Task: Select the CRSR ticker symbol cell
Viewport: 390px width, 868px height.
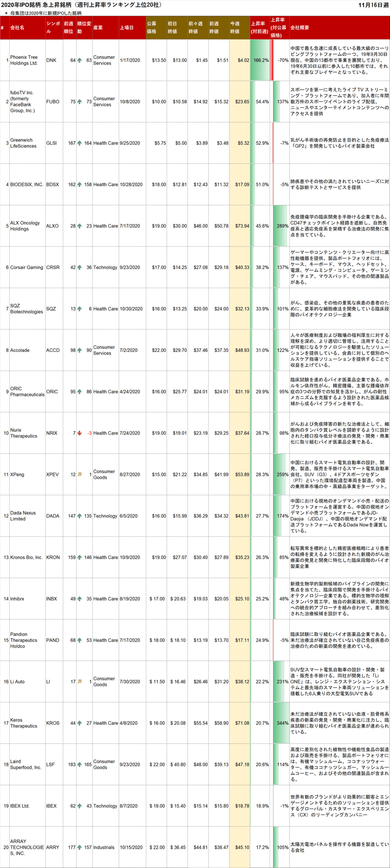Action: click(x=54, y=268)
